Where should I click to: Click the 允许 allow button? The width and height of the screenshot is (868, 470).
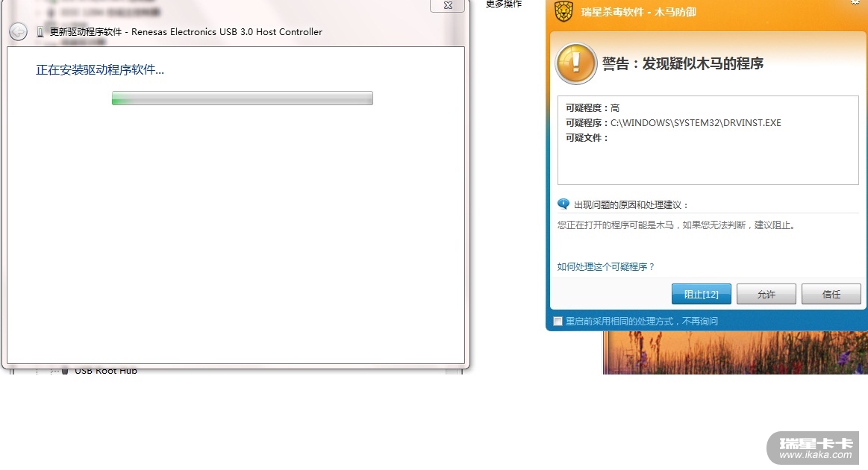click(x=766, y=294)
